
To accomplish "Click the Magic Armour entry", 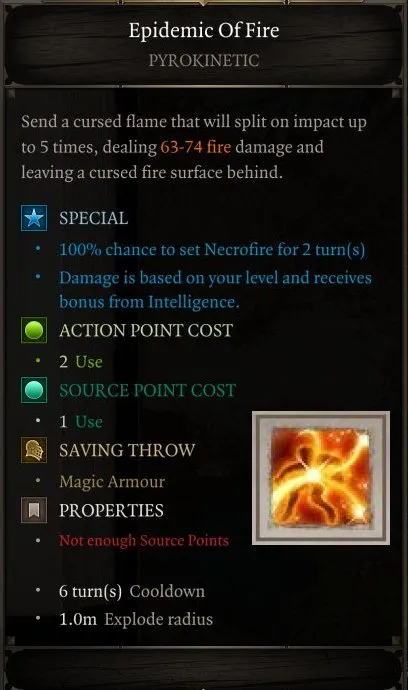I will tap(112, 481).
